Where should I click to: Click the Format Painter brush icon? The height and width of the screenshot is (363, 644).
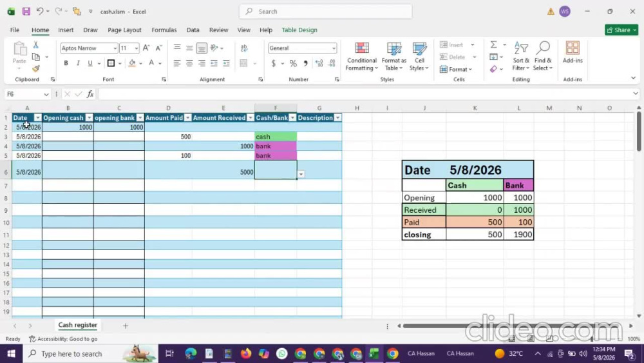[x=35, y=68]
